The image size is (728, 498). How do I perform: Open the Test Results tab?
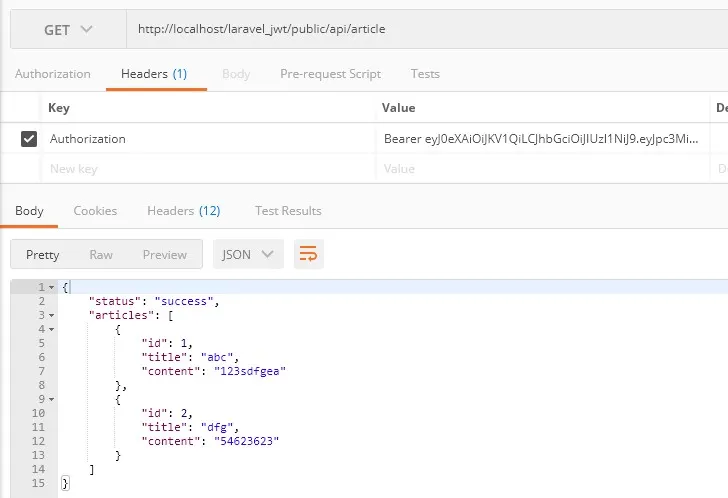click(x=288, y=211)
